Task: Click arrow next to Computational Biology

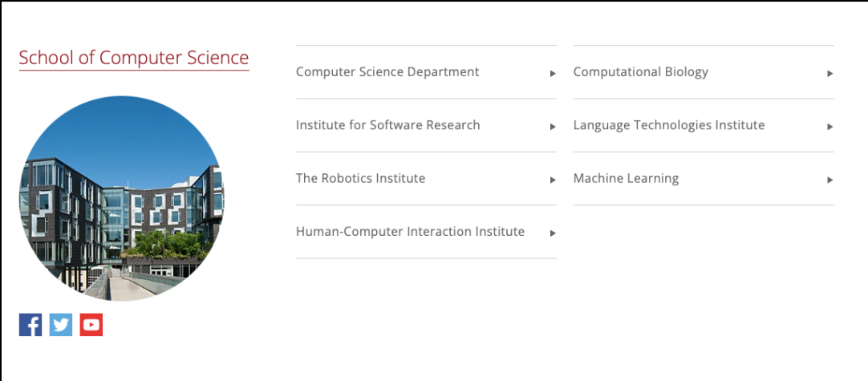Action: click(830, 73)
